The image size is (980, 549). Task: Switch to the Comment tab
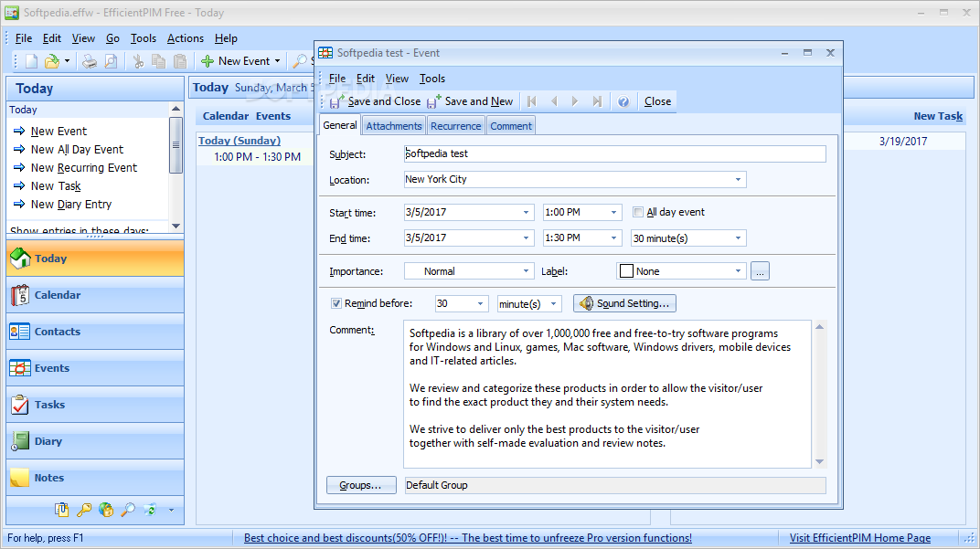[511, 125]
